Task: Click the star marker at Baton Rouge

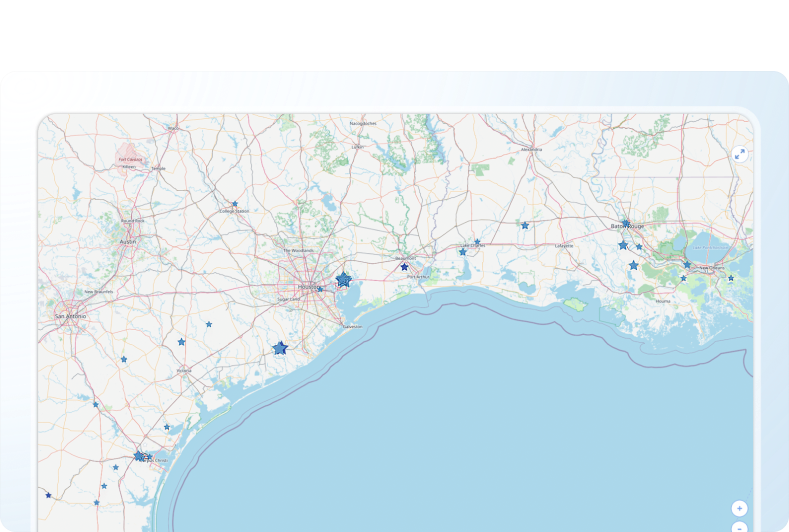Action: coord(626,223)
